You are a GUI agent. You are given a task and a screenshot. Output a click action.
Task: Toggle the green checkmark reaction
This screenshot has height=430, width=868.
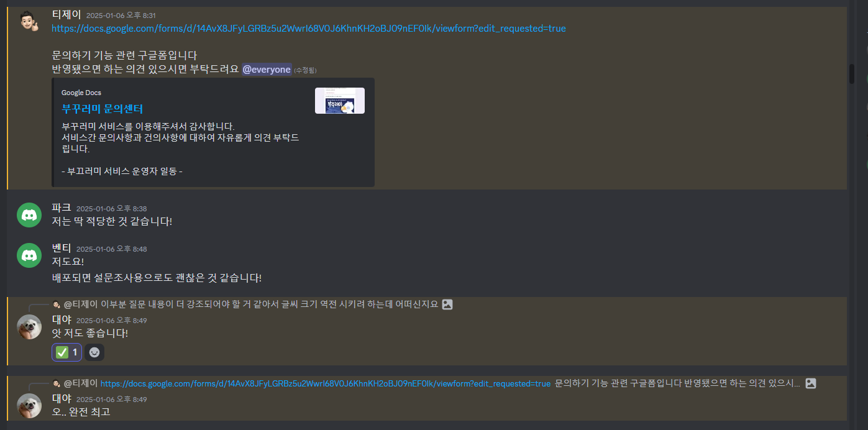(67, 352)
